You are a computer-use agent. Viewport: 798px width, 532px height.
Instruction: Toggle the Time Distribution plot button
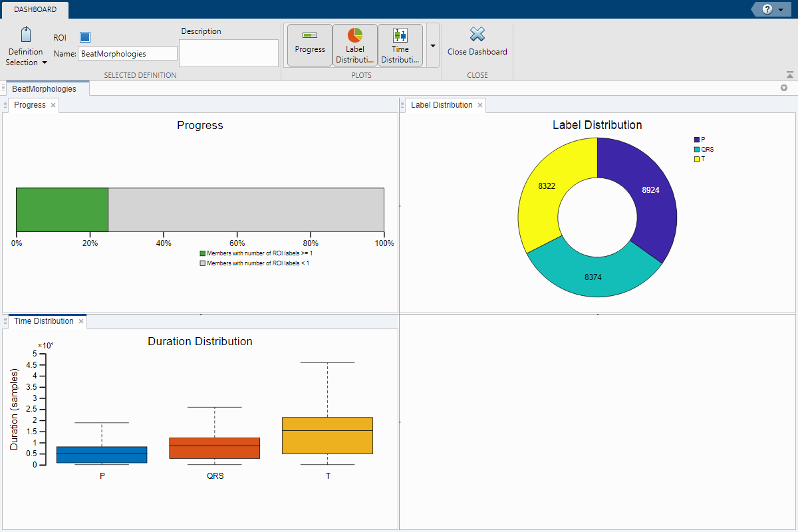(400, 45)
